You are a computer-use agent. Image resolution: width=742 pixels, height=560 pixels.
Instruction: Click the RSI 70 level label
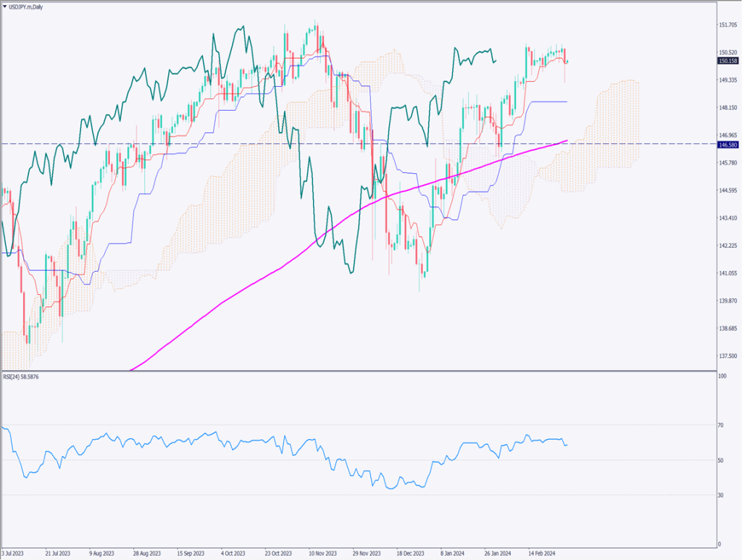point(721,425)
